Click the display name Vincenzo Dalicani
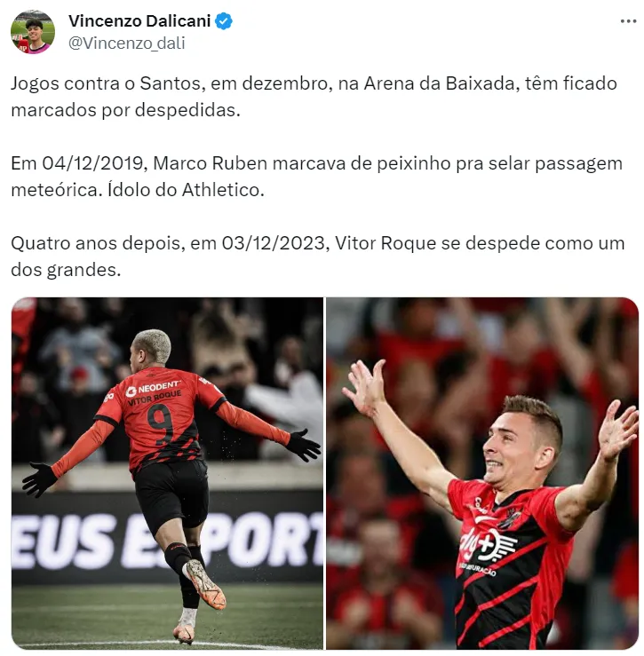 coord(139,21)
